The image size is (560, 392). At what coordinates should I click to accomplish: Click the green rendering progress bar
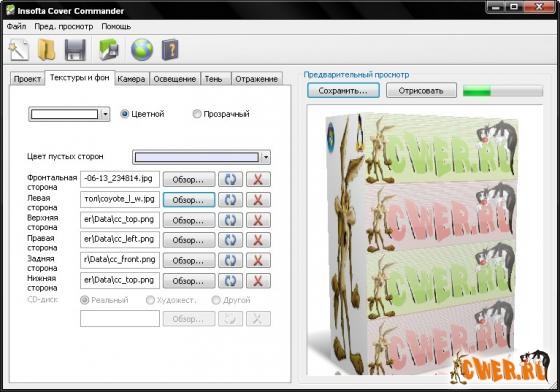click(x=503, y=91)
